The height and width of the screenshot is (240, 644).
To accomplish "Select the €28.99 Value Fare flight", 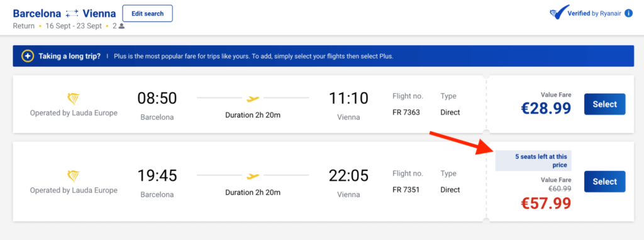I will click(x=604, y=104).
